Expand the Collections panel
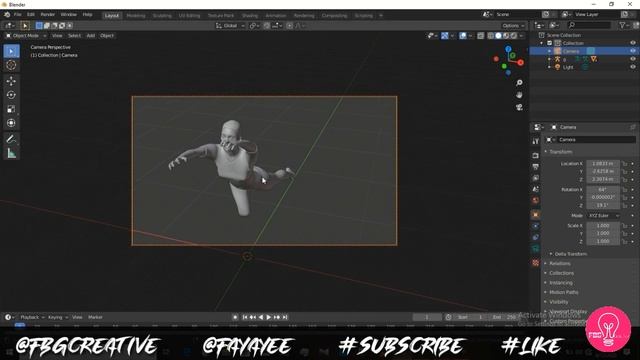 [x=561, y=273]
